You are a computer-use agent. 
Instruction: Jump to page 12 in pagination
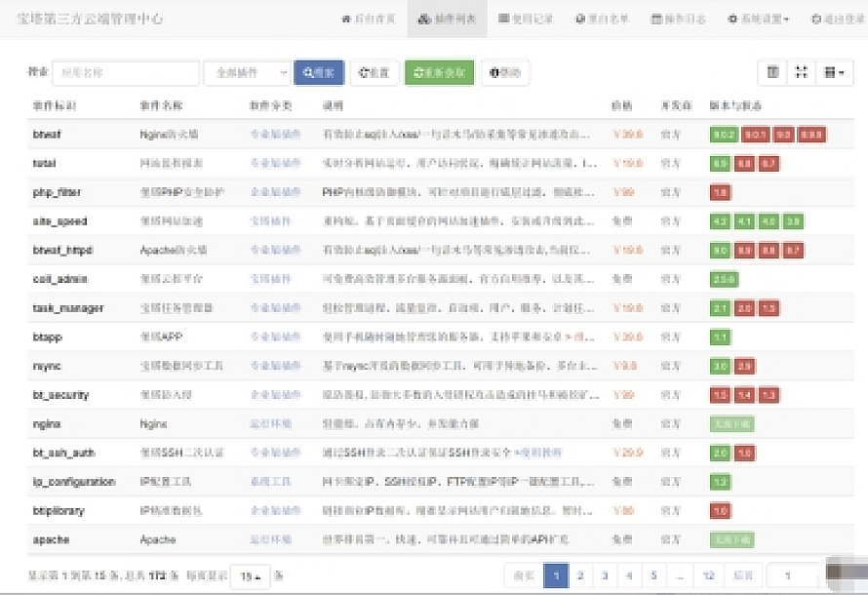click(x=708, y=575)
